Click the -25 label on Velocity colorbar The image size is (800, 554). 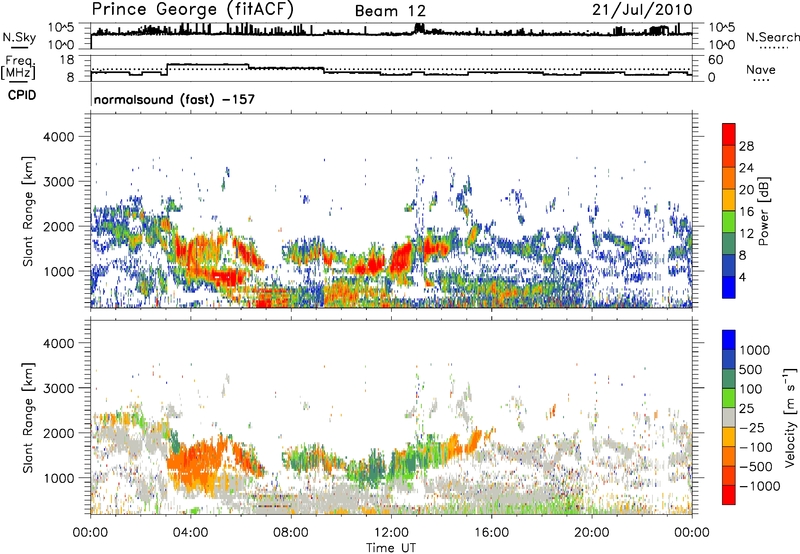(754, 427)
